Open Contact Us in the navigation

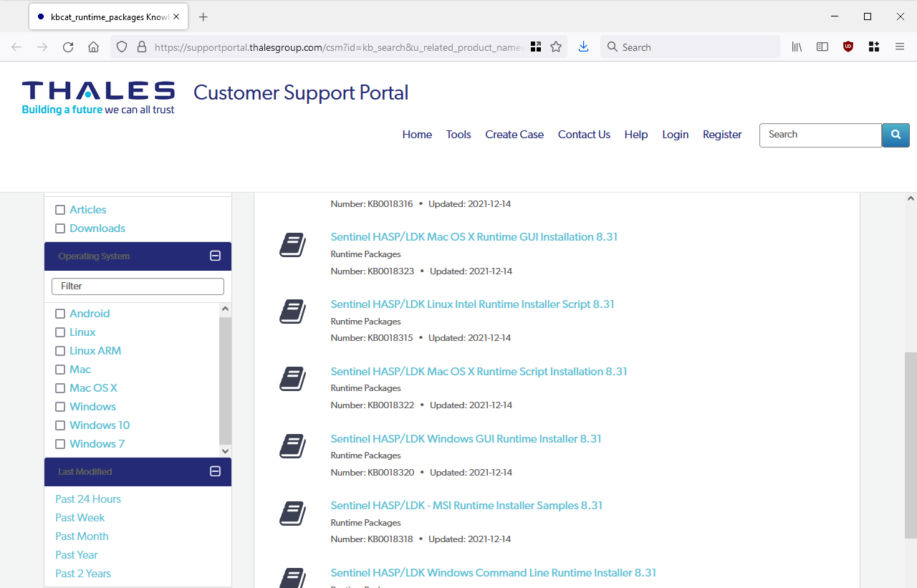[584, 135]
